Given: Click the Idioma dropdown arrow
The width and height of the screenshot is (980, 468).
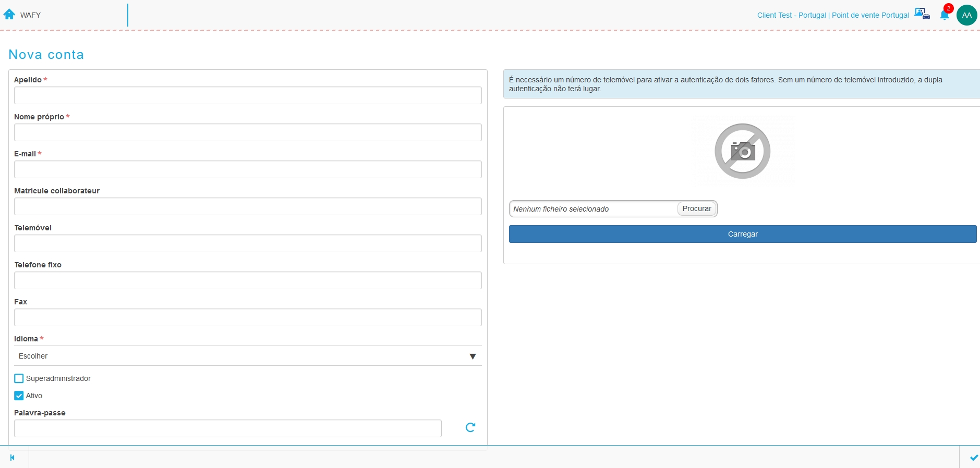Looking at the screenshot, I should 473,356.
